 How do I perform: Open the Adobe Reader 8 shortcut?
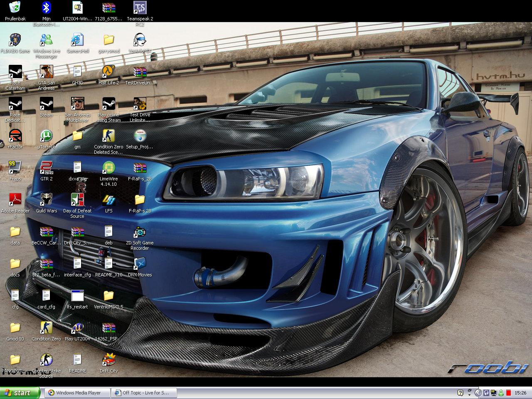coord(15,206)
